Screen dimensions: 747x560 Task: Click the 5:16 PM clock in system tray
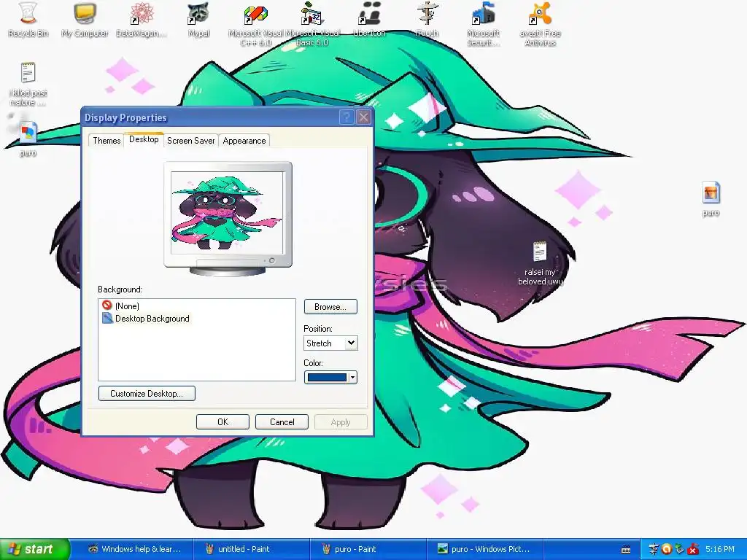coord(719,549)
